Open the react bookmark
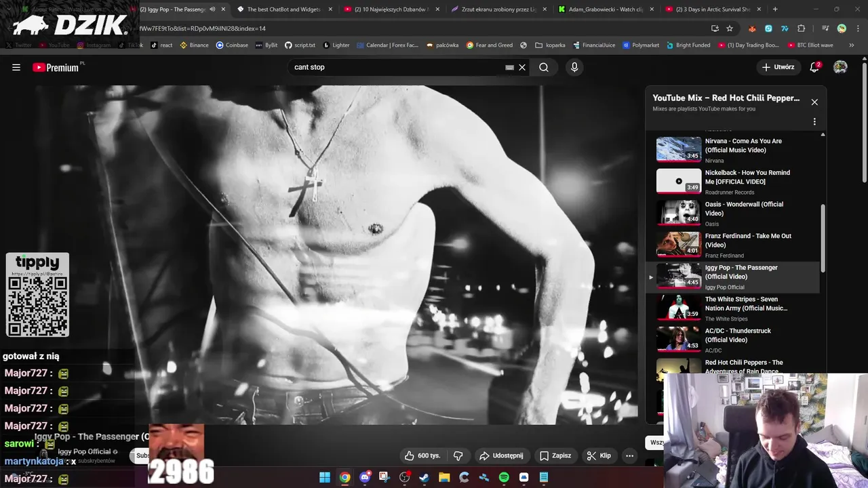The image size is (868, 488). (x=161, y=45)
